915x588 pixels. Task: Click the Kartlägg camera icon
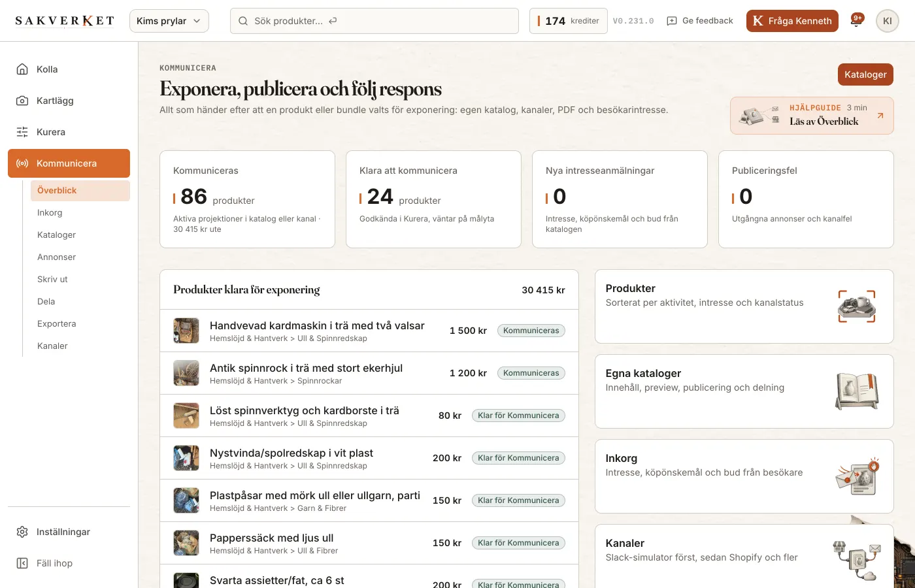[22, 101]
